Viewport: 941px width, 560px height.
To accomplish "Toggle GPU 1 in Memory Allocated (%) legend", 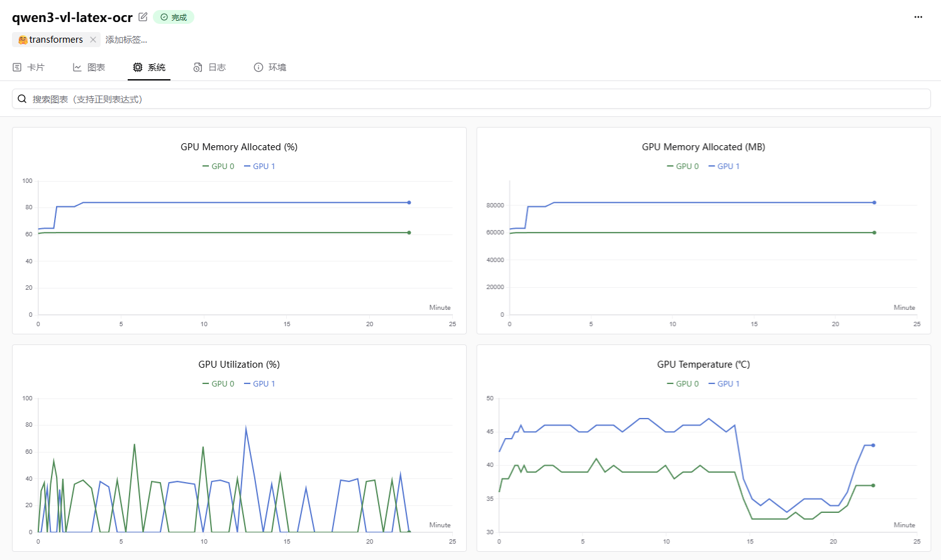I will (260, 167).
